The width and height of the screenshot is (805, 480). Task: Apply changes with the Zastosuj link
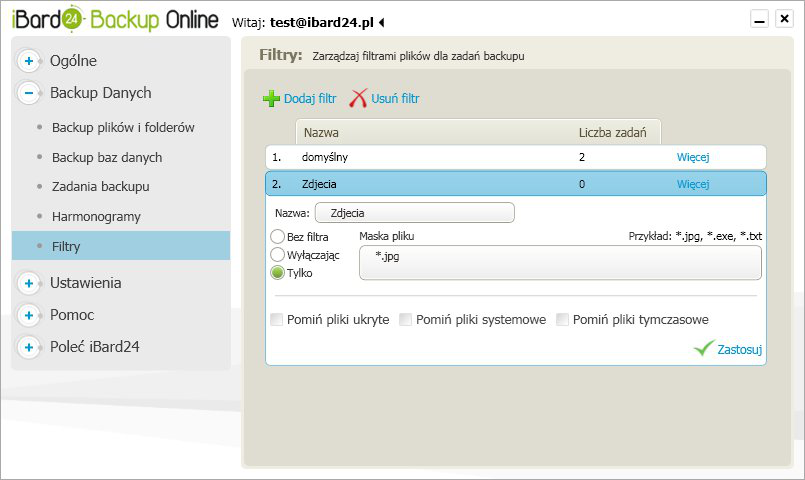(739, 349)
